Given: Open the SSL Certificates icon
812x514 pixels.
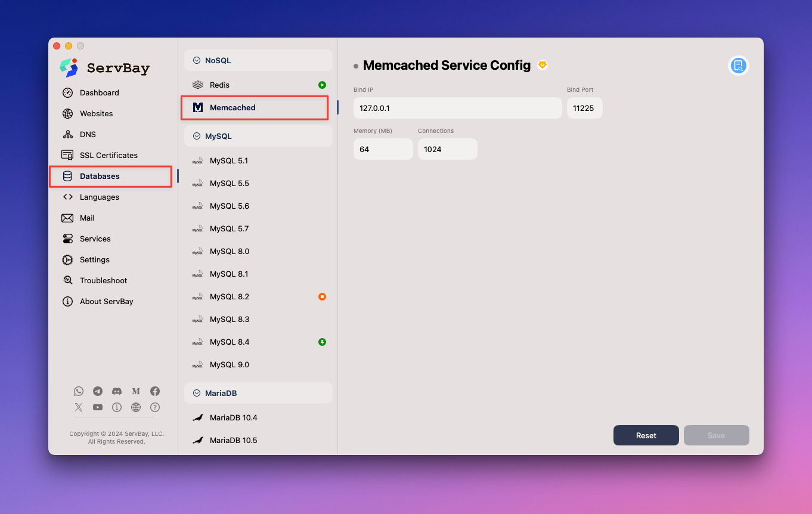Looking at the screenshot, I should (67, 155).
